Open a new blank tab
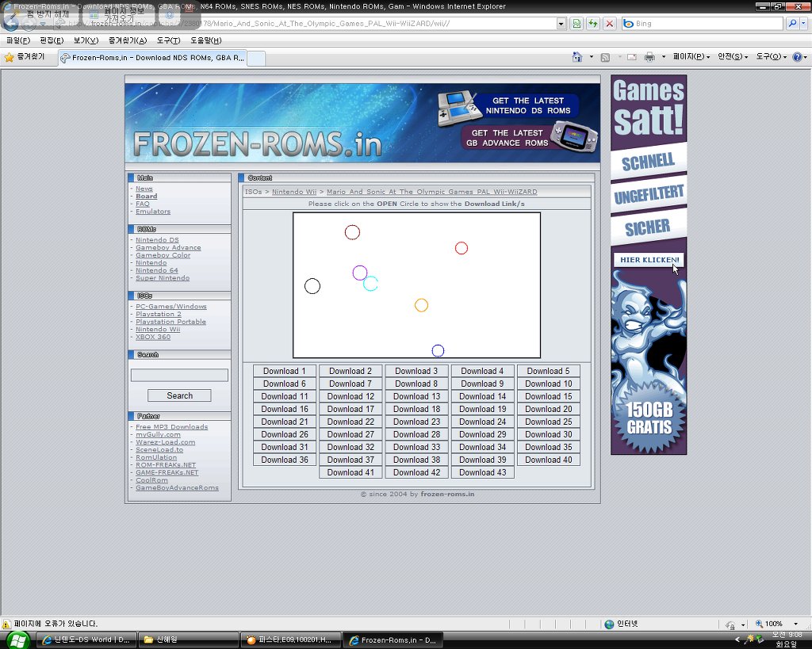Viewport: 812px width, 649px height. tap(256, 59)
